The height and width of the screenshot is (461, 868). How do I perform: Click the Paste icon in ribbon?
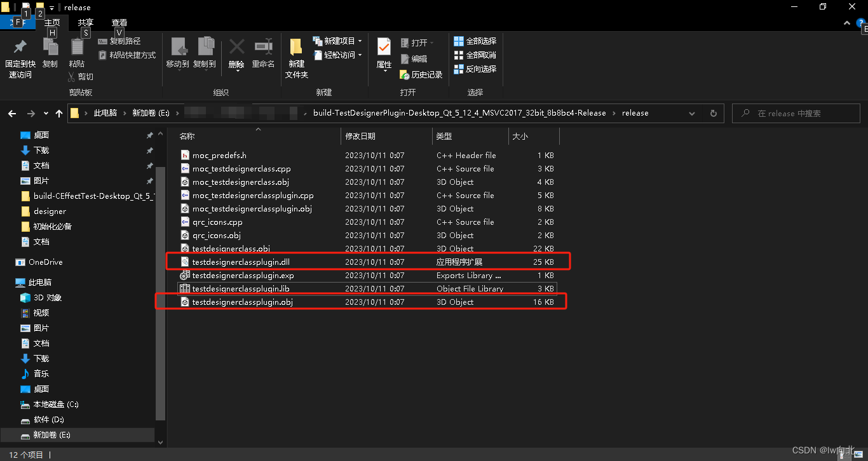coord(77,47)
